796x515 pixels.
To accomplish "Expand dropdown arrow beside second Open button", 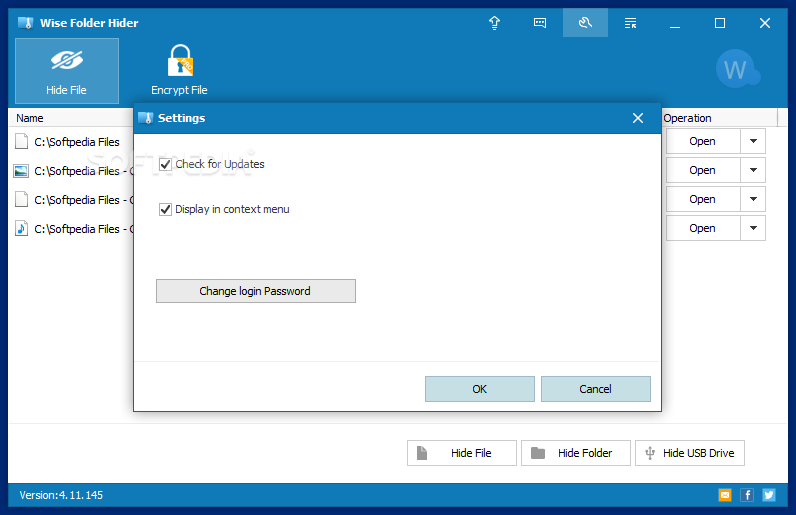I will 753,170.
